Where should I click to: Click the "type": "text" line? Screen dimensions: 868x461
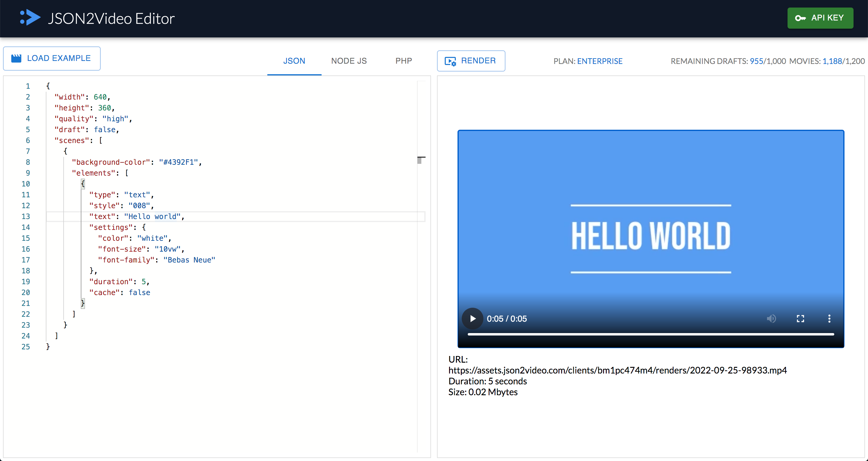(x=121, y=195)
